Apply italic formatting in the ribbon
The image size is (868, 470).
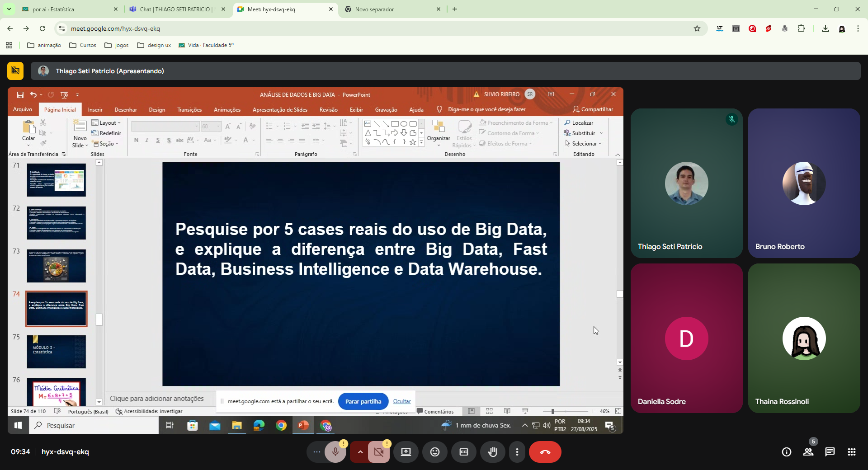(146, 141)
